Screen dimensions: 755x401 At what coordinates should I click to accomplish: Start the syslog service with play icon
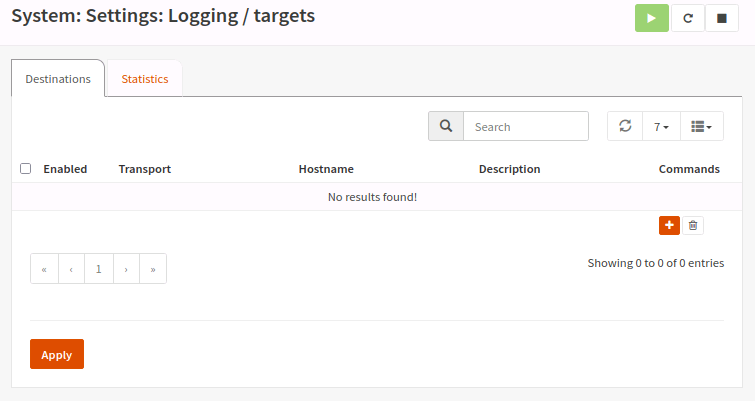pos(651,18)
